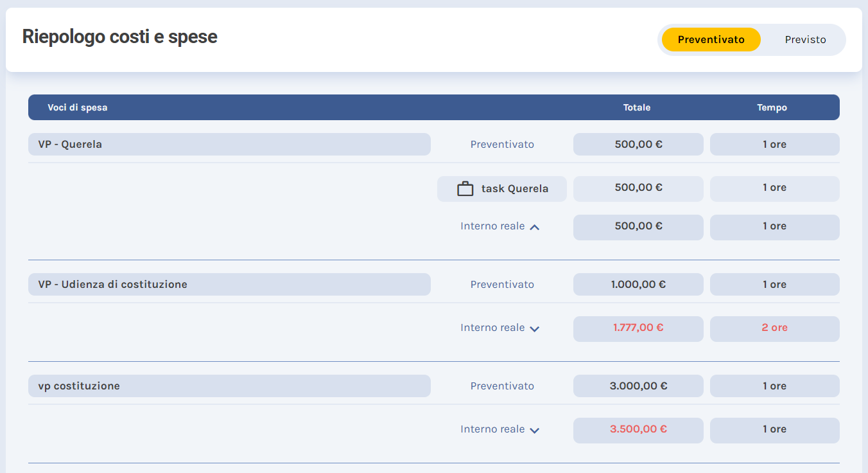Click the 1.000,00 € quoted total
Screen dimensions: 868x473
(638, 285)
